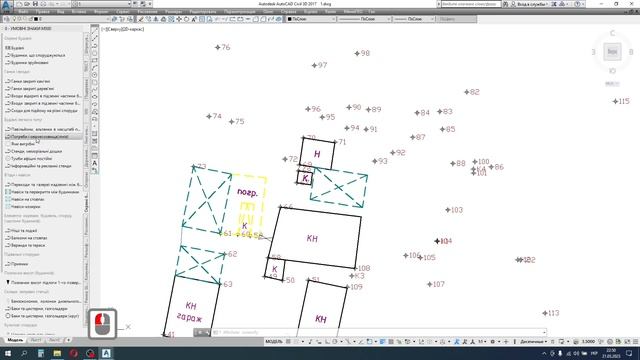The height and width of the screenshot is (360, 640).
Task: Open the Рисование menu
Action: [x=147, y=11]
